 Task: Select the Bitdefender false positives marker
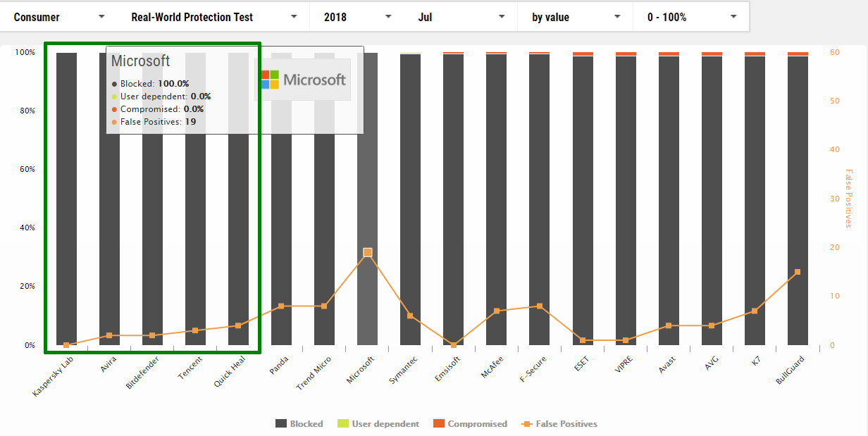tap(152, 335)
